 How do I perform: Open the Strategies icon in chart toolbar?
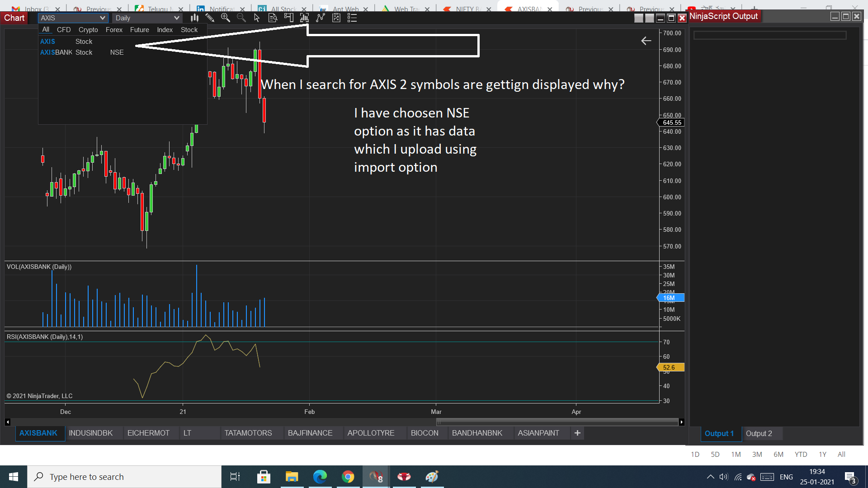click(336, 18)
